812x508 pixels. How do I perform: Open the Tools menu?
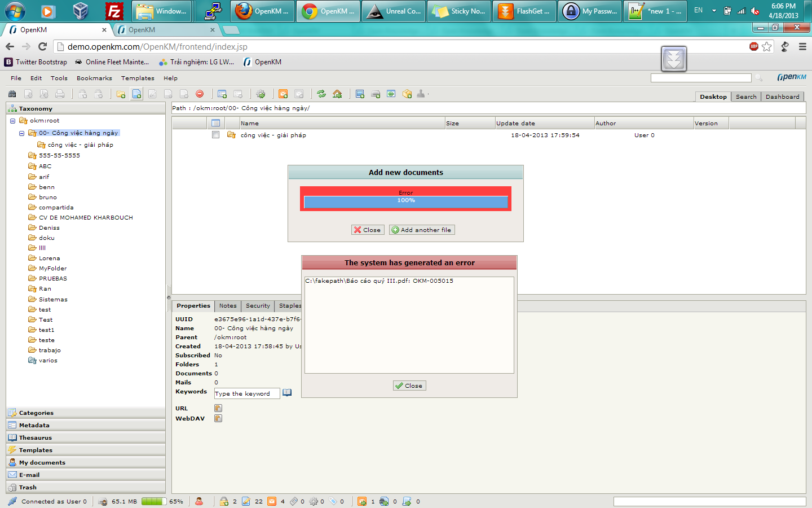[59, 78]
